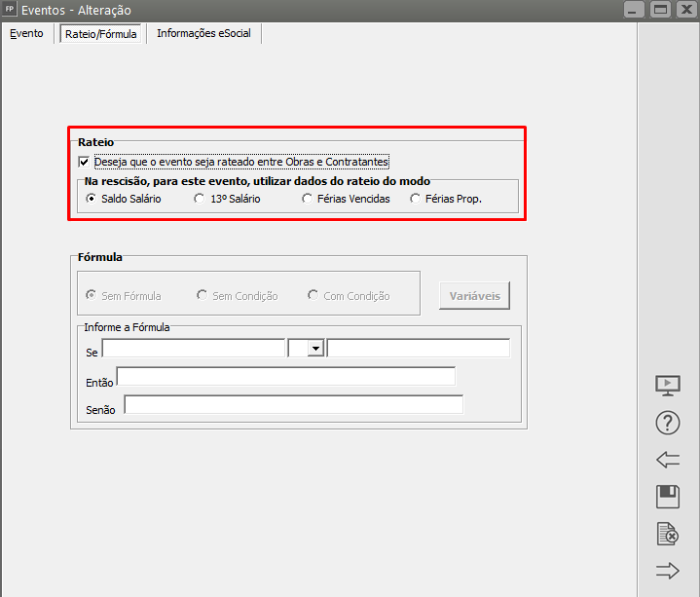Open the video tutorial monitor icon
Screen dimensions: 700x597
click(x=668, y=385)
